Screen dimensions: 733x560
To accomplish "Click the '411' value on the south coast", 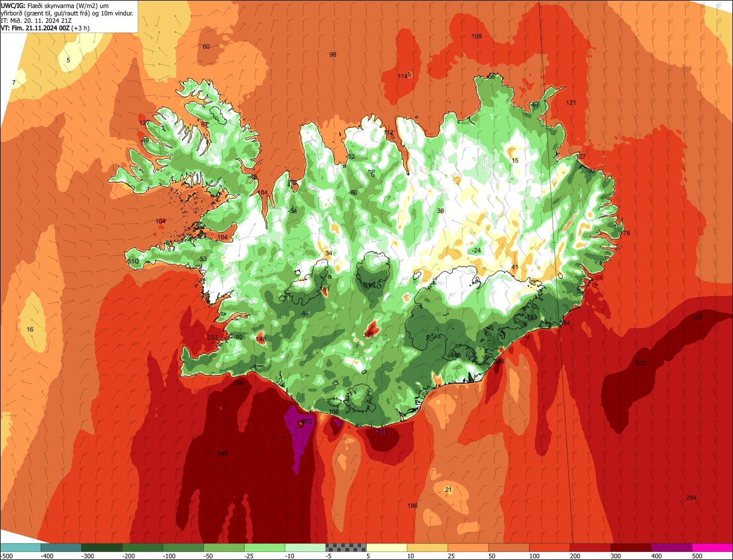I will point(381,432).
